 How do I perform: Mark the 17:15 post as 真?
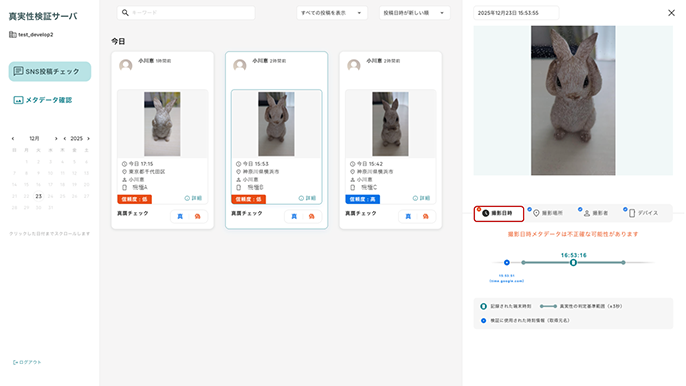click(180, 216)
